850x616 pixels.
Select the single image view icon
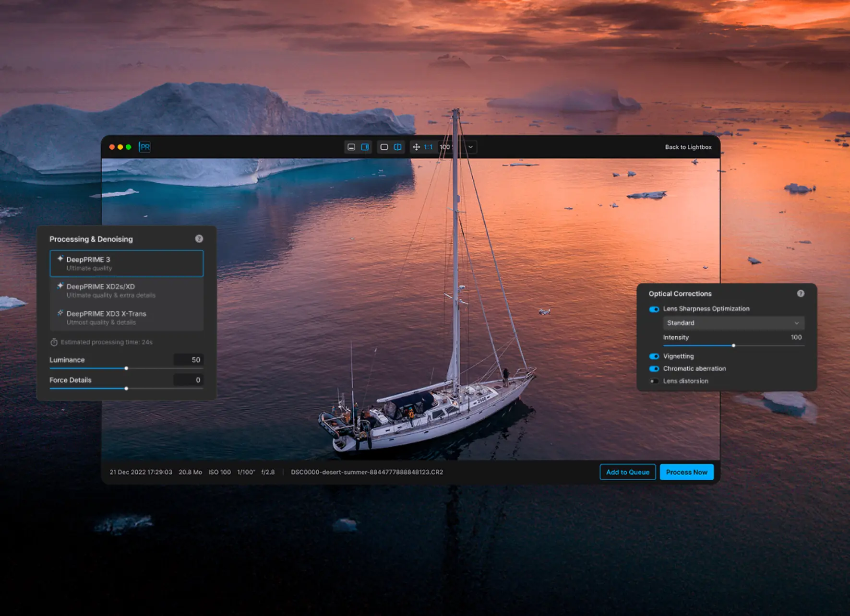tap(384, 147)
